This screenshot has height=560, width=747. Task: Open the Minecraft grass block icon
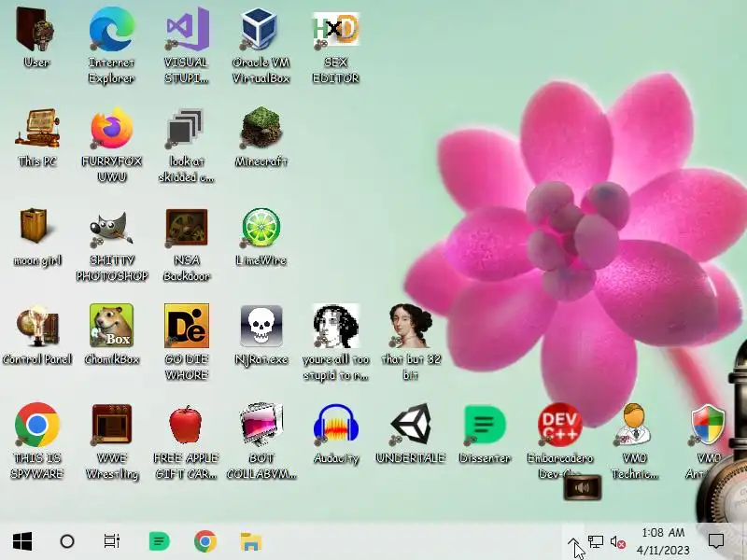click(261, 128)
